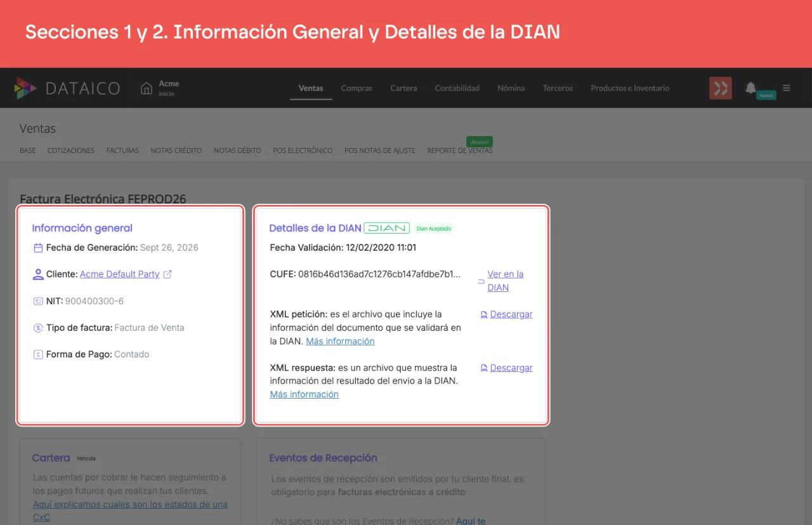The image size is (812, 525).
Task: Click the Dataico logo
Action: click(x=67, y=88)
